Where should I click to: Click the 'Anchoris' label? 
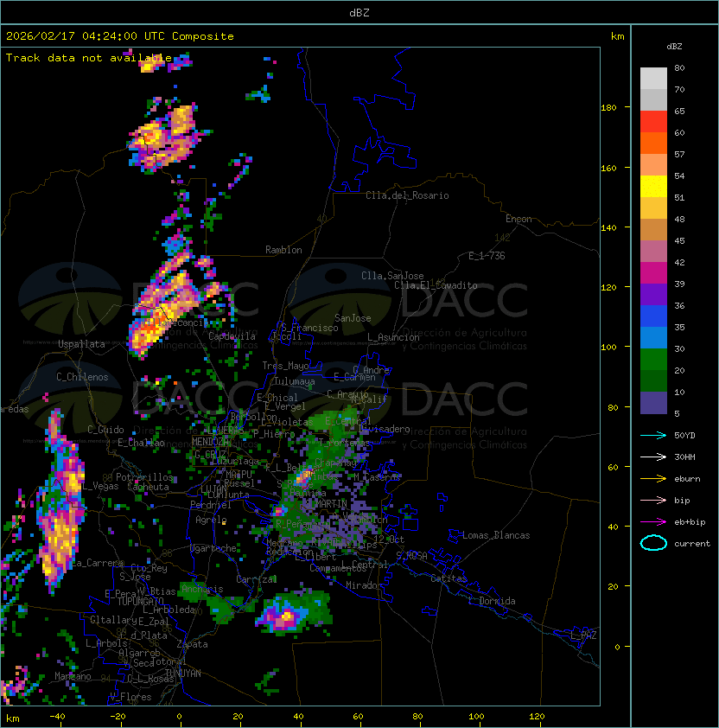[x=202, y=589]
